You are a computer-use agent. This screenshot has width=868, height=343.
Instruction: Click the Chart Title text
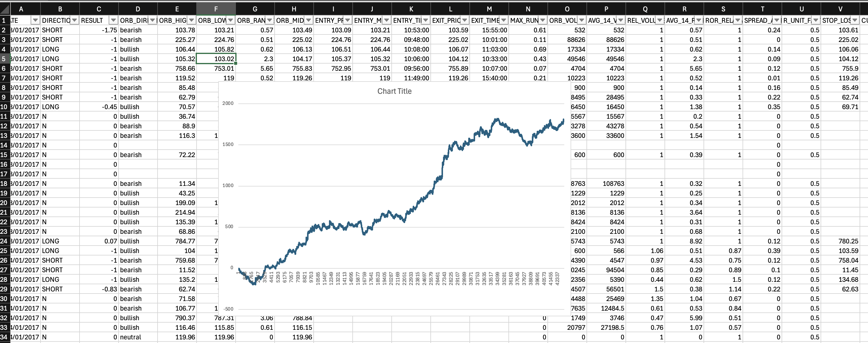click(x=394, y=91)
